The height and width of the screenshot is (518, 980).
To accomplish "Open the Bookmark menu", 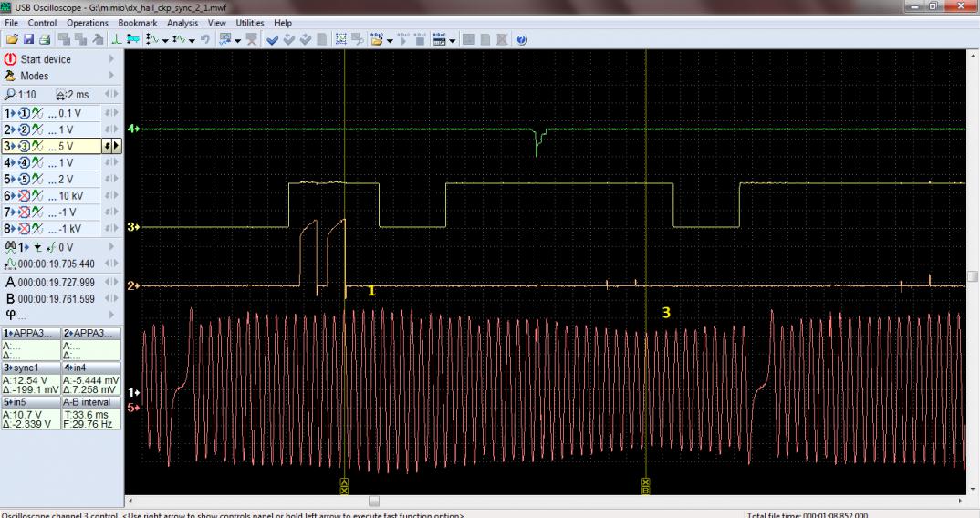I will 137,22.
